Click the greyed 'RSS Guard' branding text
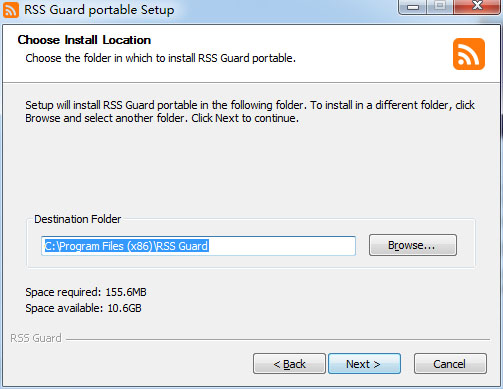503x389 pixels. pos(36,338)
